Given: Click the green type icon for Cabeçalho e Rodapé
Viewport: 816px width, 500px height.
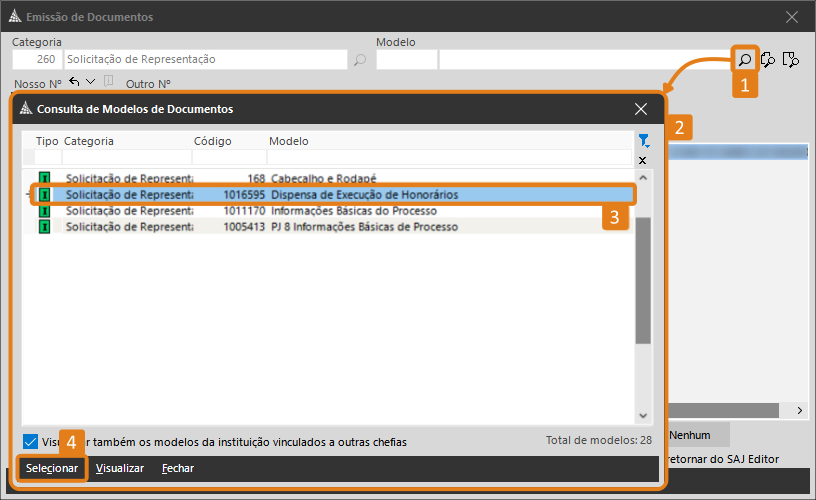Looking at the screenshot, I should pos(44,179).
